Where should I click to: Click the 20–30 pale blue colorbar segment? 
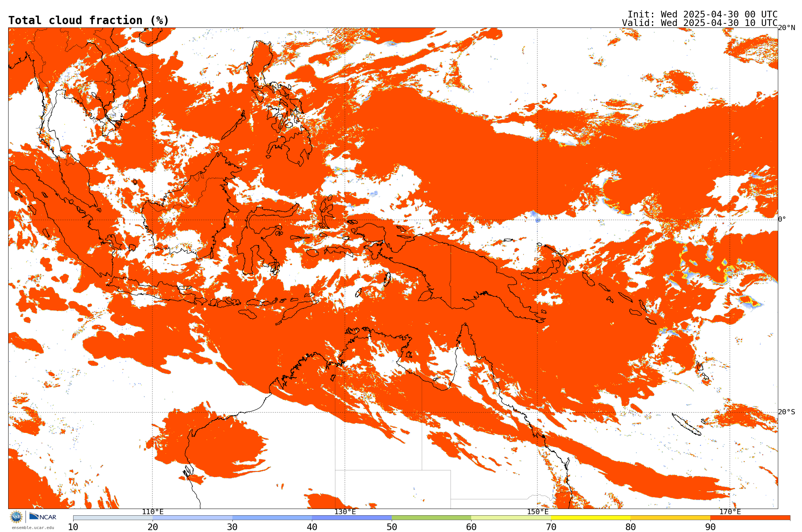click(x=192, y=518)
